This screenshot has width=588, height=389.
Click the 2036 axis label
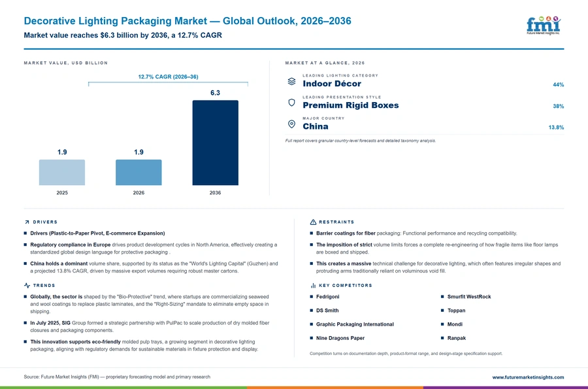215,193
